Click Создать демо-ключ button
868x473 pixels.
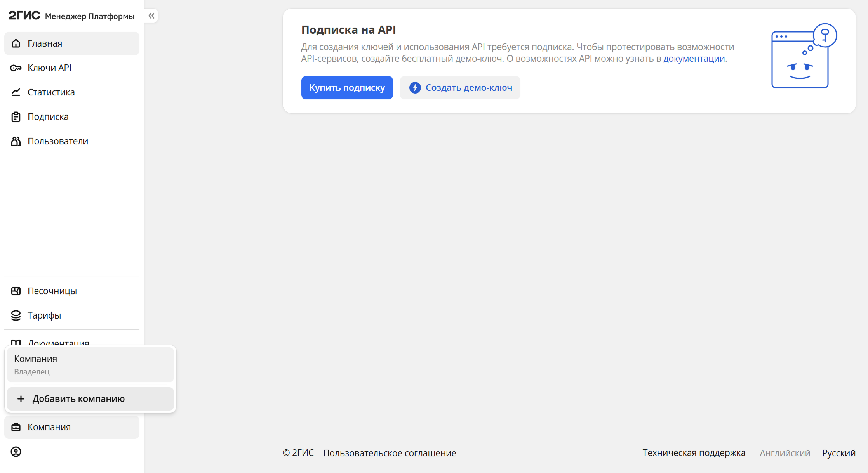460,88
